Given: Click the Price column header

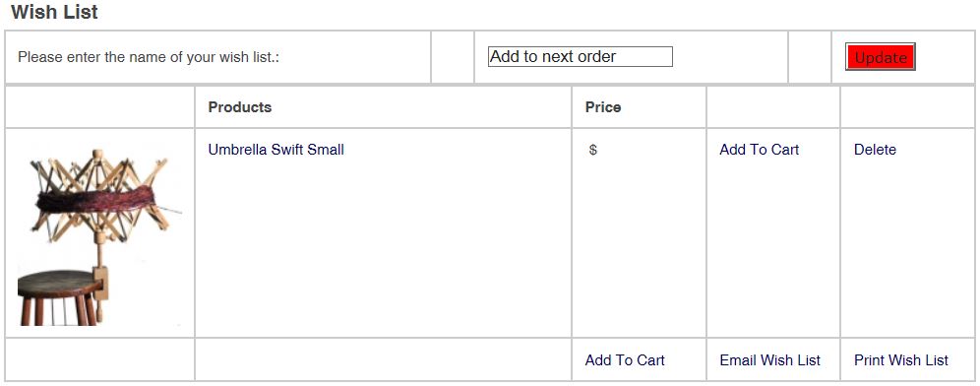Looking at the screenshot, I should (x=603, y=107).
